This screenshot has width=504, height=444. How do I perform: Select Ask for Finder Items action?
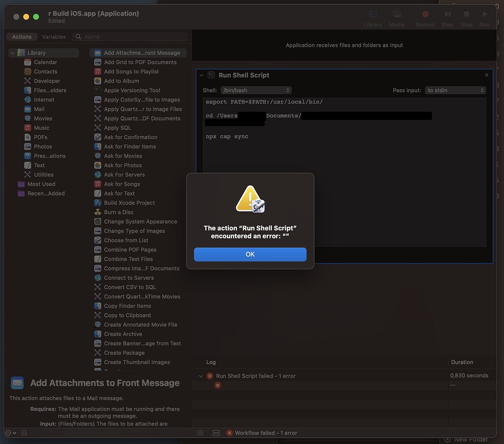[x=130, y=146]
